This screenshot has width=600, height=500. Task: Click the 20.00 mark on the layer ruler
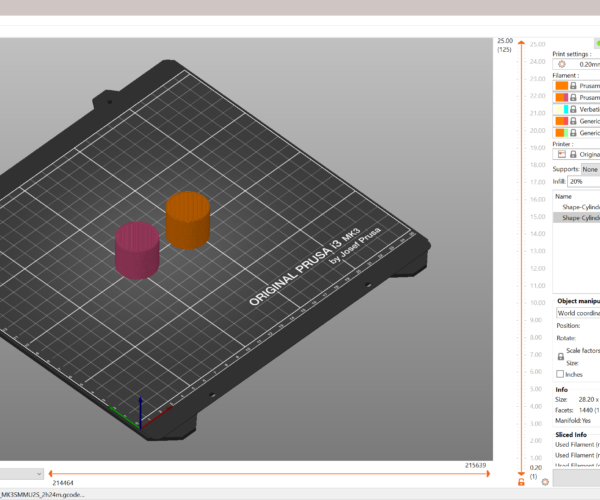(x=537, y=130)
